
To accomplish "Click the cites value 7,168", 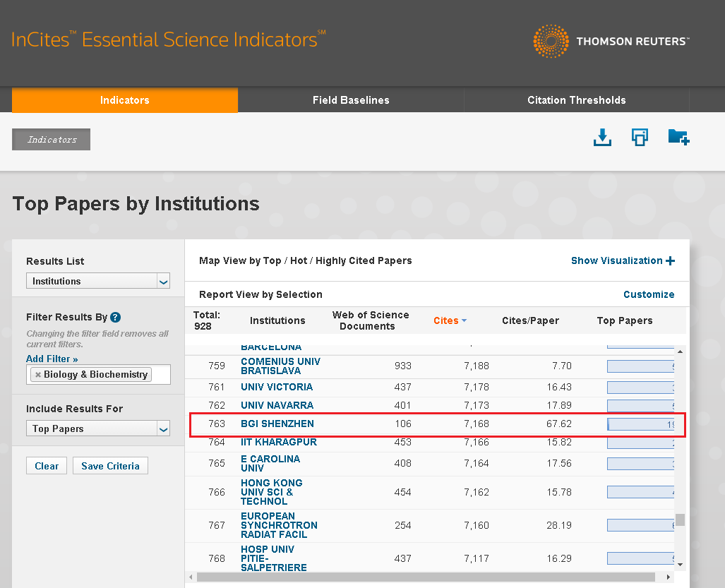I will pos(477,424).
